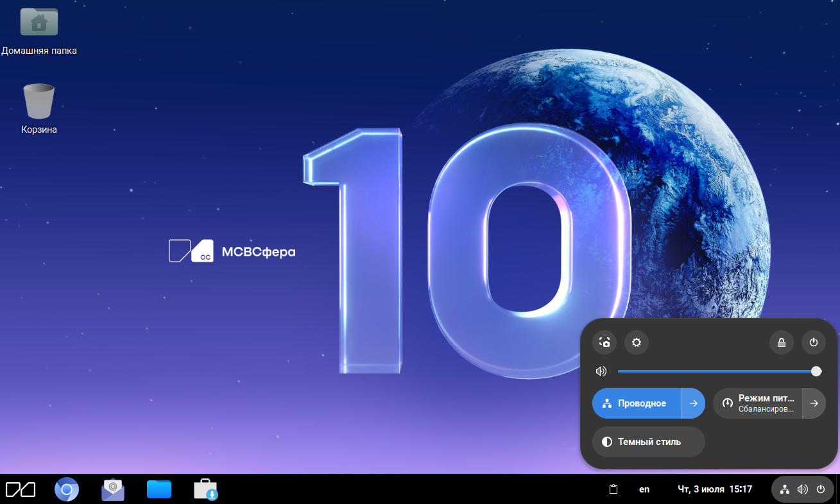The image size is (840, 504).
Task: Click the lock screen icon
Action: click(x=782, y=342)
